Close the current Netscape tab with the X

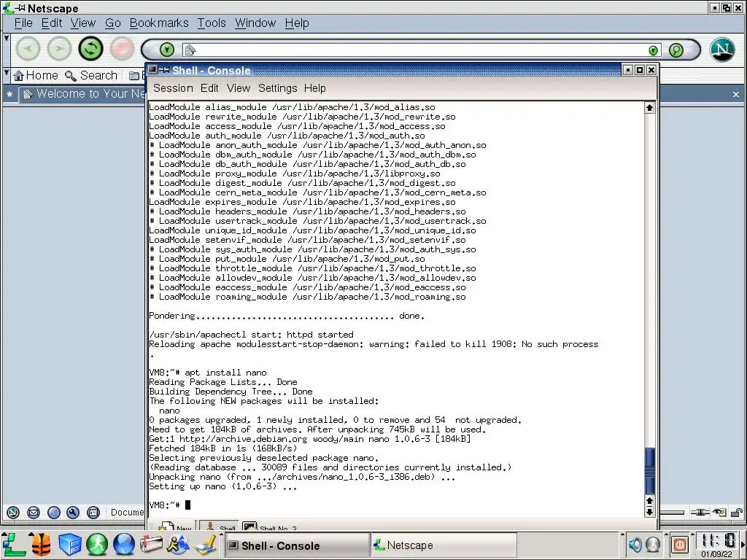pos(735,94)
